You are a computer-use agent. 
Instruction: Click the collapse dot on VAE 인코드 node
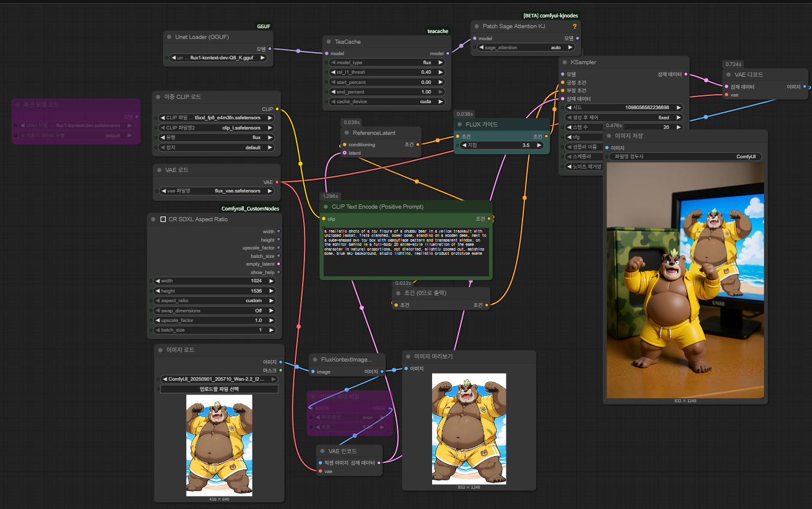point(322,451)
